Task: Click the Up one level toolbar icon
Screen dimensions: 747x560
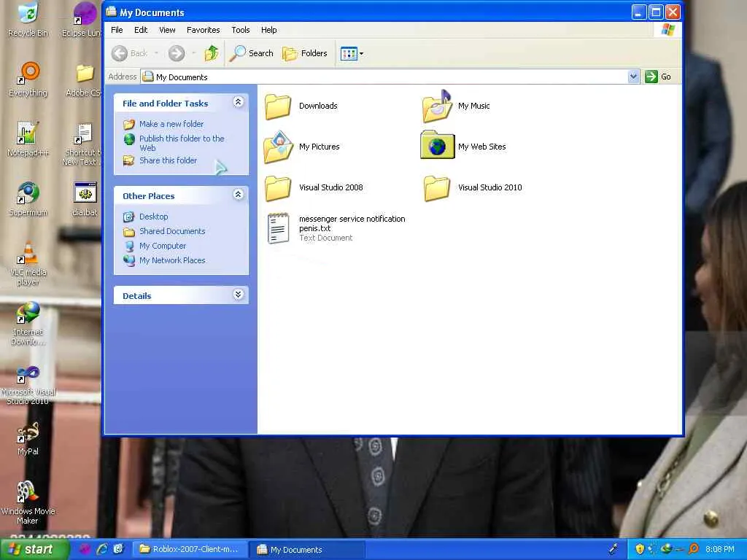Action: pyautogui.click(x=212, y=52)
